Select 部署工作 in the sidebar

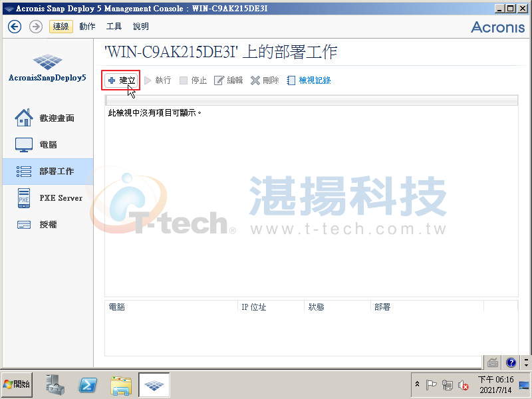click(48, 172)
